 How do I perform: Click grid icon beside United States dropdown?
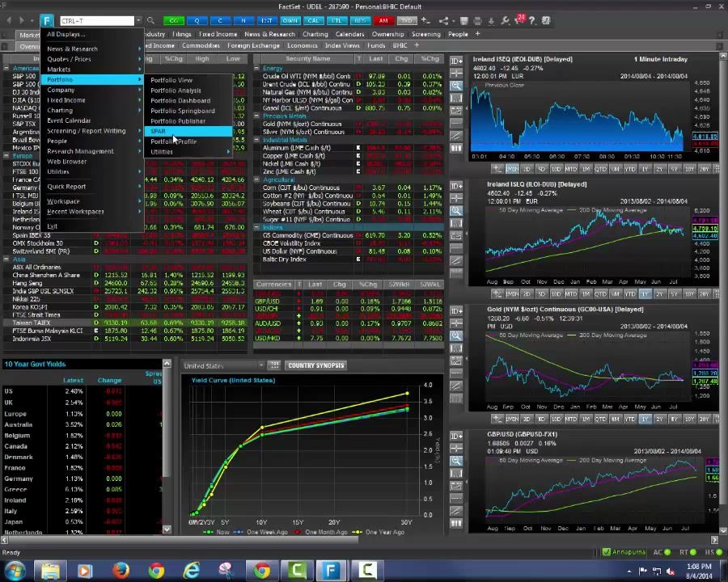[274, 365]
